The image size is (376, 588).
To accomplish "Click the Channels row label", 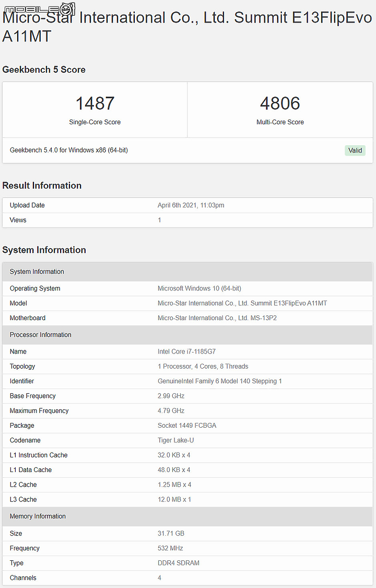I will point(23,578).
